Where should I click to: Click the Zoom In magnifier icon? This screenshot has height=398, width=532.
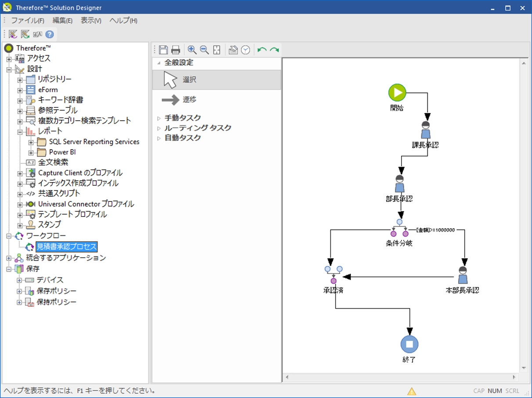(192, 50)
